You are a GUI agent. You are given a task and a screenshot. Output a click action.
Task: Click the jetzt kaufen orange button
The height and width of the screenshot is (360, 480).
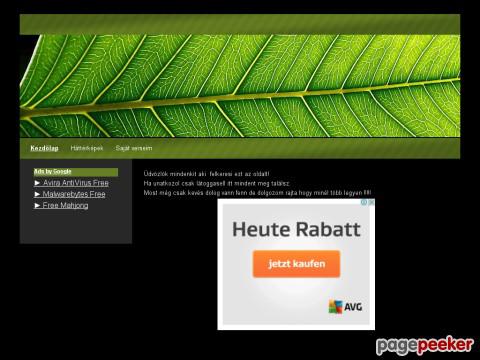(296, 264)
